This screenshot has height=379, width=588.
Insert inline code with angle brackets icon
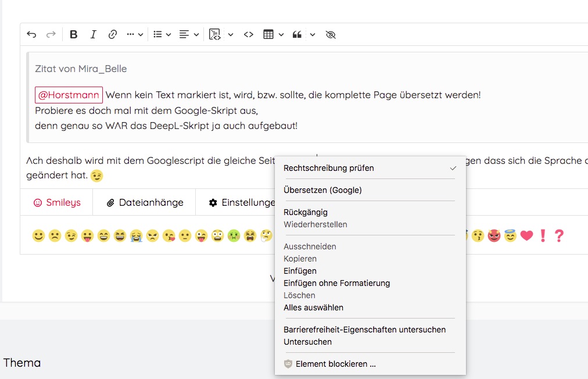249,35
